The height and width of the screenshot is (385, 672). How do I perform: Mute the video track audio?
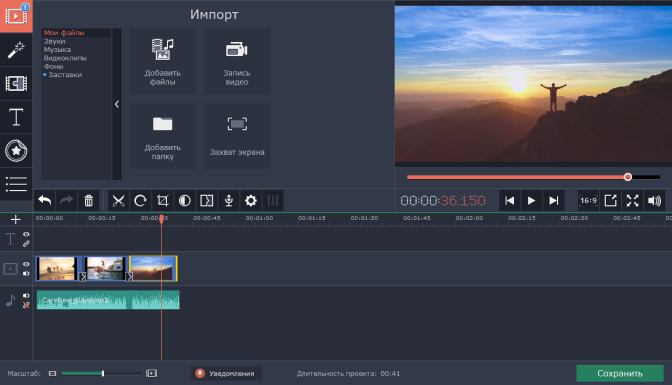point(26,274)
